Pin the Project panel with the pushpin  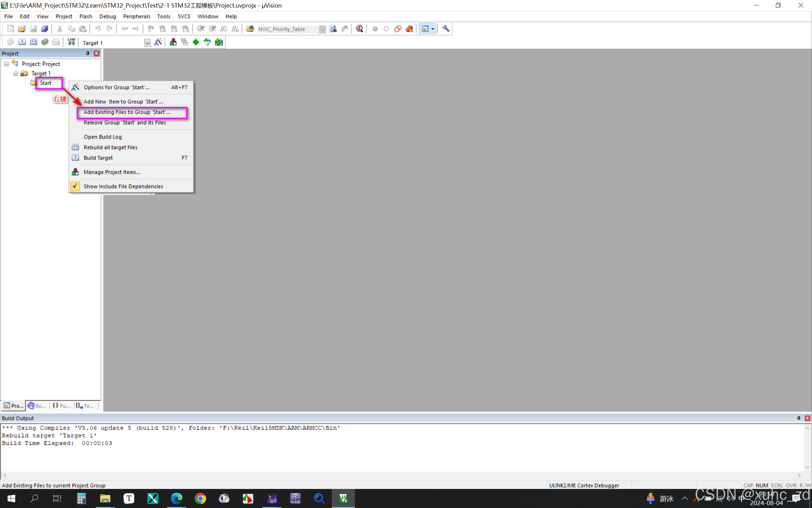click(88, 53)
